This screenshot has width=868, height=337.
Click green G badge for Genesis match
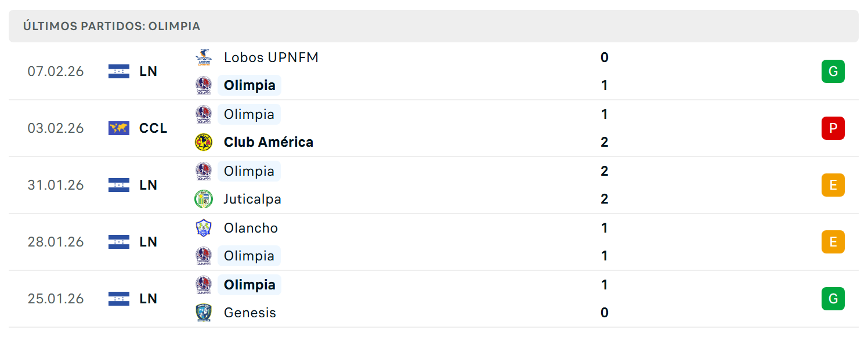pyautogui.click(x=833, y=299)
